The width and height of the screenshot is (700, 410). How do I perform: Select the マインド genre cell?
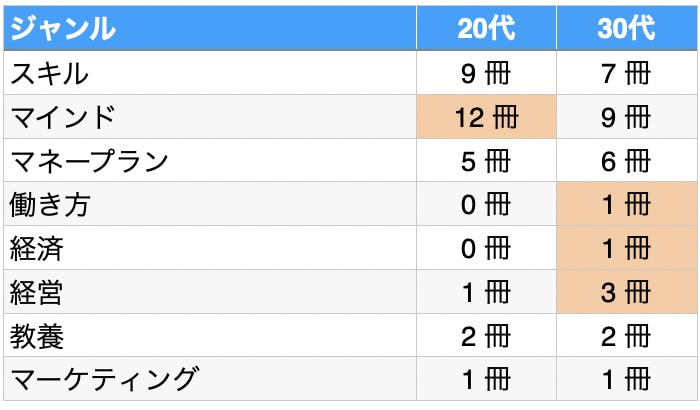62,117
